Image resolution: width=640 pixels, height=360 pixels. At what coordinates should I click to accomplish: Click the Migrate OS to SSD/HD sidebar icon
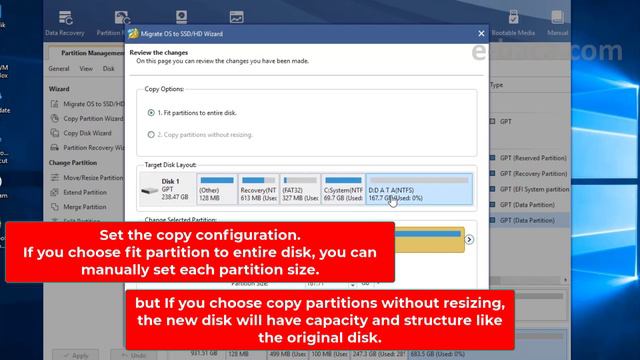click(x=55, y=104)
